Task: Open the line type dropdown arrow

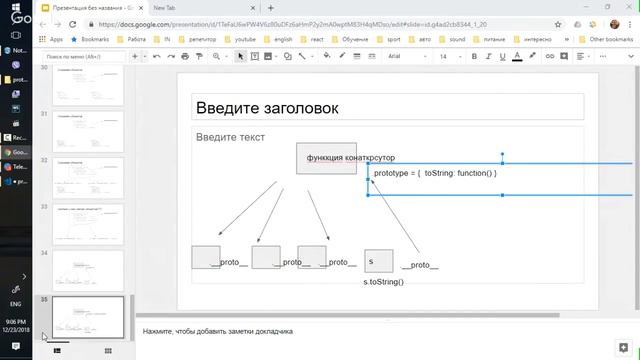Action: [x=312, y=56]
